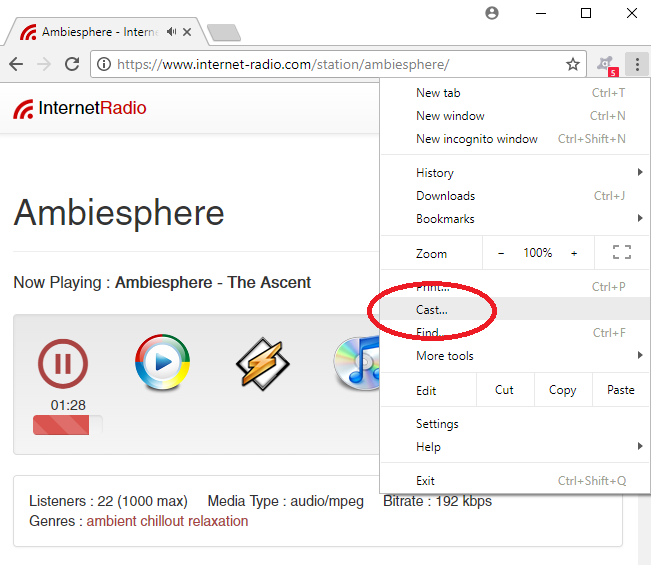
Task: Open stream with iTunes icon
Action: click(x=356, y=362)
